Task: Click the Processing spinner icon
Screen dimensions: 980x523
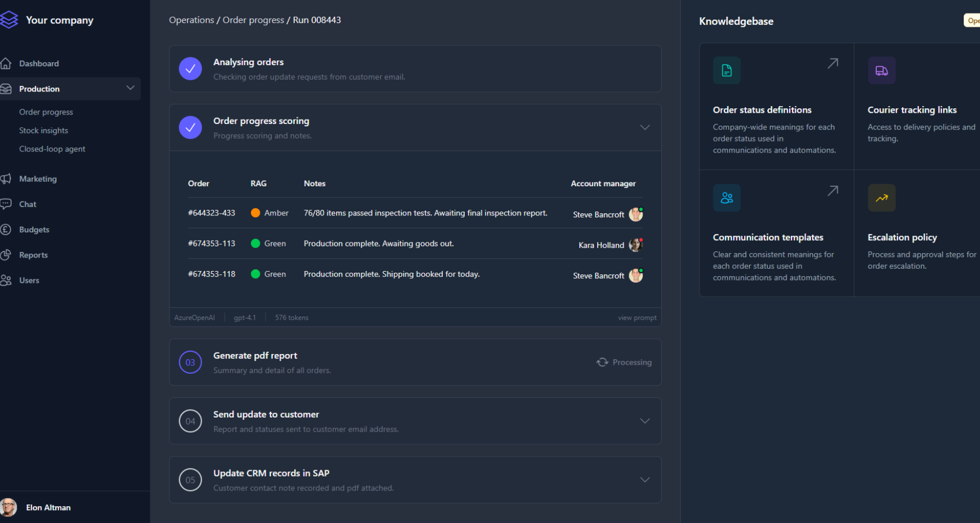Action: click(x=602, y=363)
